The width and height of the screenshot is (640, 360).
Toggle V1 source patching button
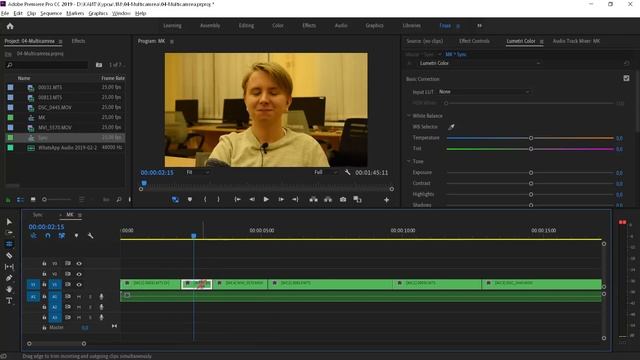(33, 284)
